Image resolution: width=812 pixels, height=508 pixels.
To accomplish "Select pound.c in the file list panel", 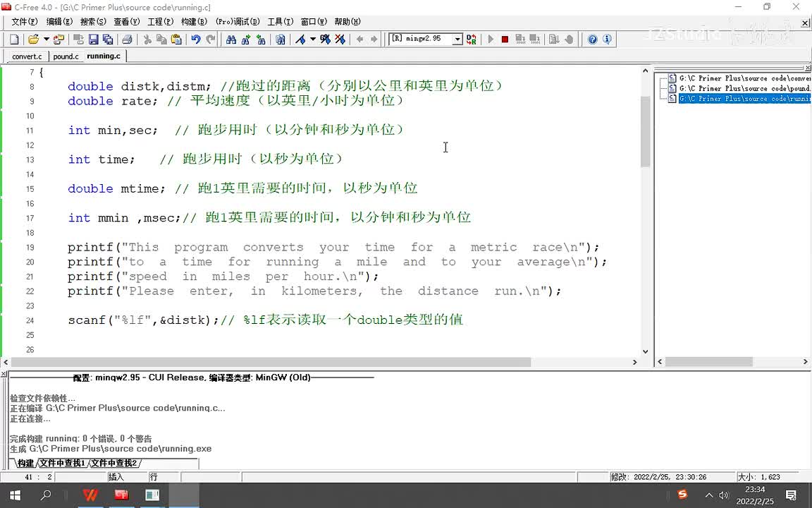I will click(744, 88).
